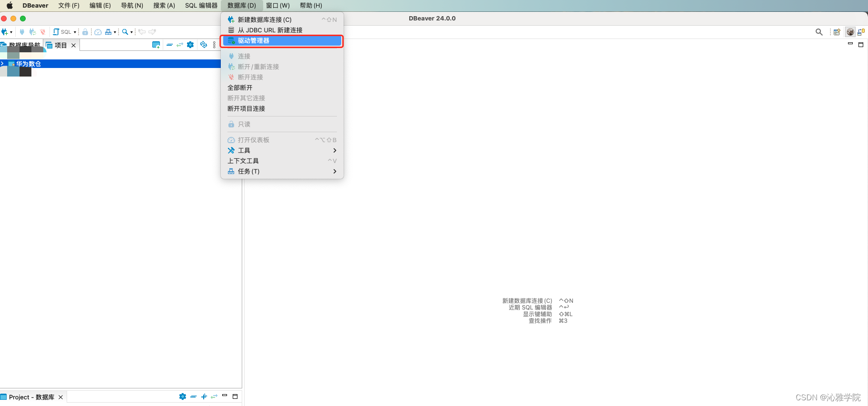This screenshot has height=406, width=868.
Task: Open the 帮助 (H) menu
Action: (311, 6)
